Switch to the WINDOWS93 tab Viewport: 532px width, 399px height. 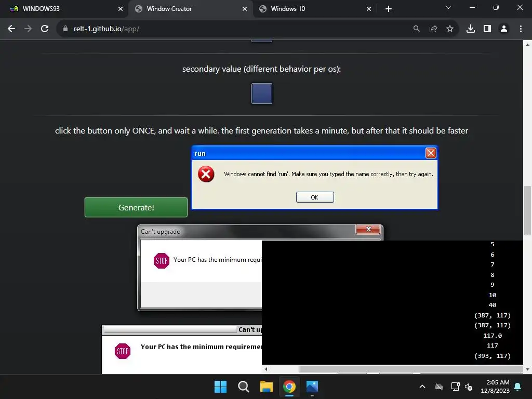point(64,9)
